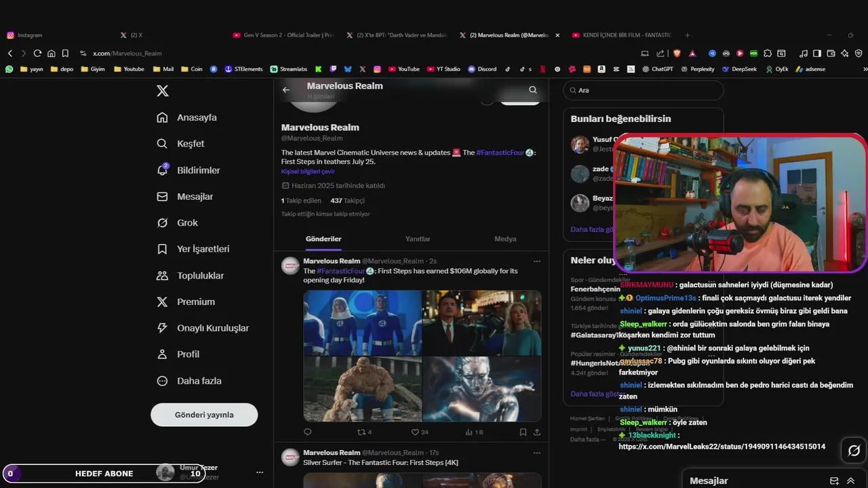Open Mesajlar in left sidebar

[185, 197]
